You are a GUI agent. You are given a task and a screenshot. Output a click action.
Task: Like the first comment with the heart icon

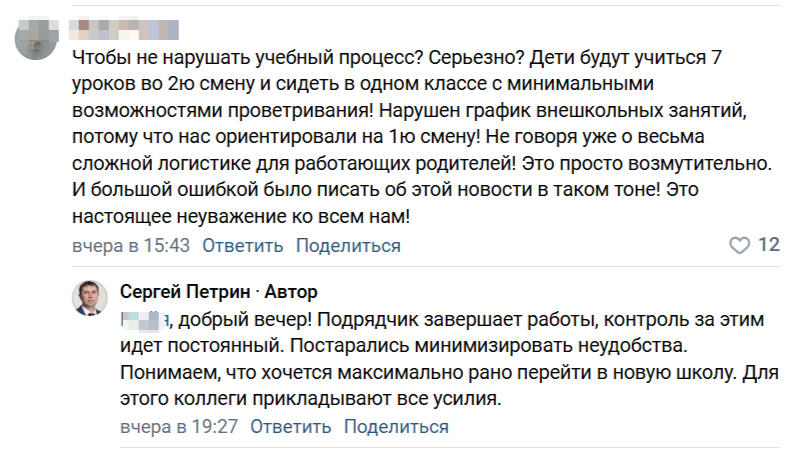click(739, 245)
